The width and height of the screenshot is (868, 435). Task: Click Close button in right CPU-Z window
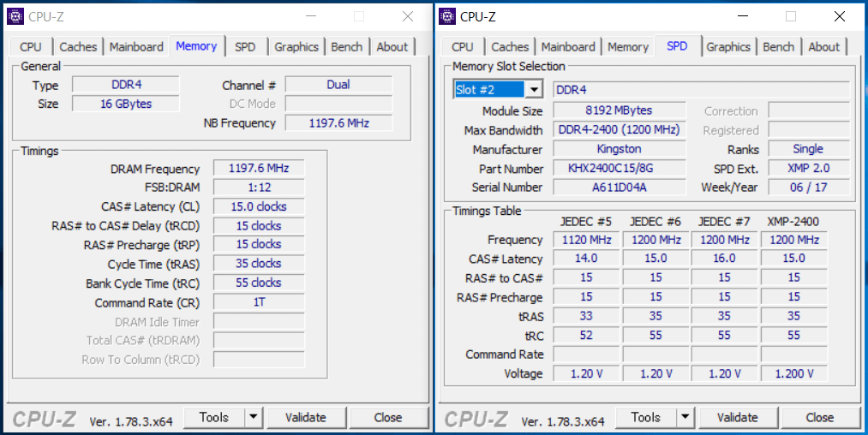click(820, 417)
